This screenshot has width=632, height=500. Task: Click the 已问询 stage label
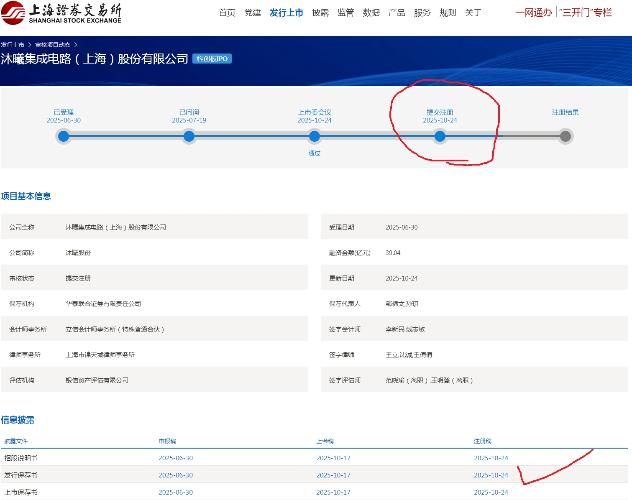pyautogui.click(x=189, y=112)
